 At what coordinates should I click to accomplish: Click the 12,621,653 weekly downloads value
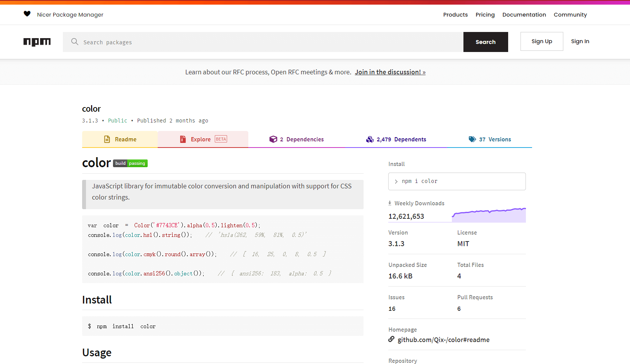(406, 216)
